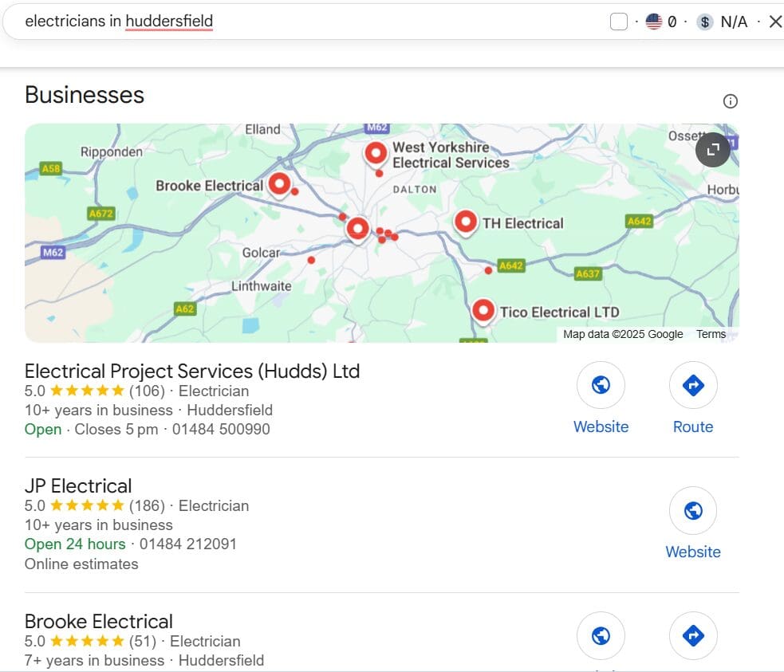Click the info icon beside Businesses
This screenshot has width=784, height=672.
[730, 101]
